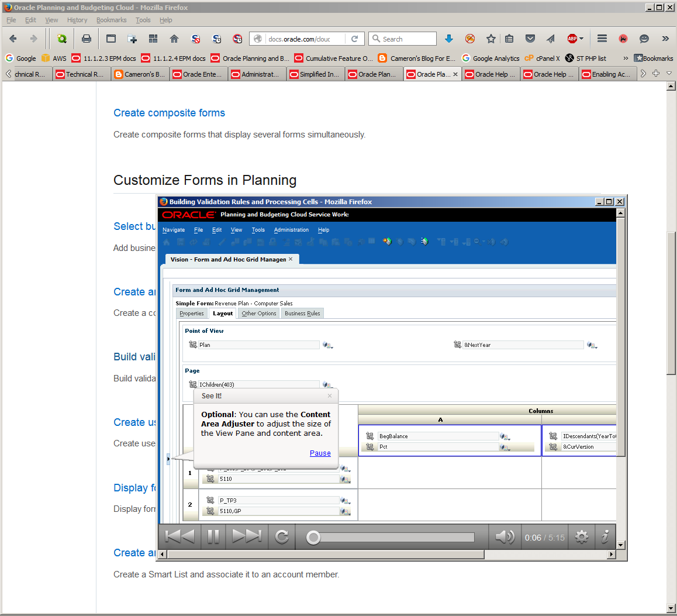Image resolution: width=677 pixels, height=616 pixels.
Task: Open the video player settings gear
Action: click(582, 537)
